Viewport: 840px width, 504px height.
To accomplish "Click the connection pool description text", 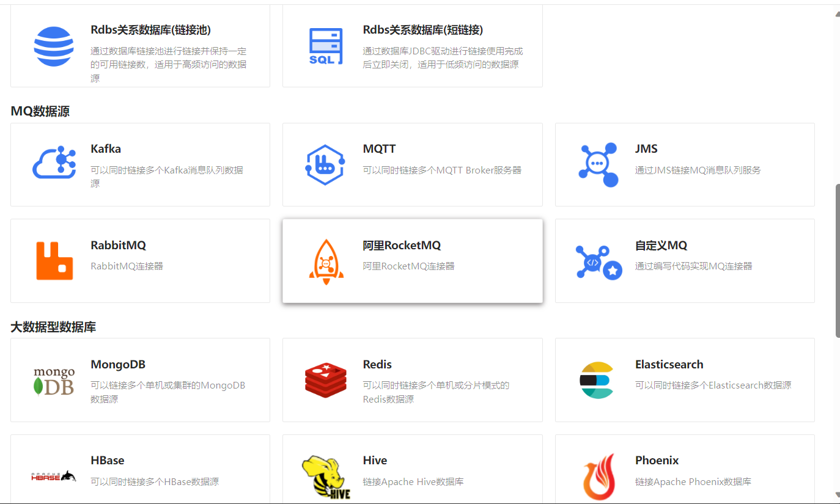I will pos(169,65).
